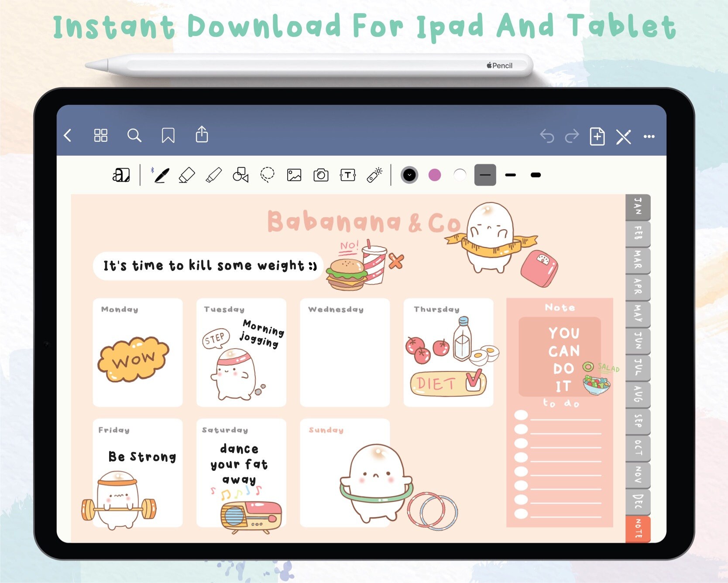This screenshot has height=583, width=728.
Task: Open the Add Page menu
Action: [x=597, y=137]
